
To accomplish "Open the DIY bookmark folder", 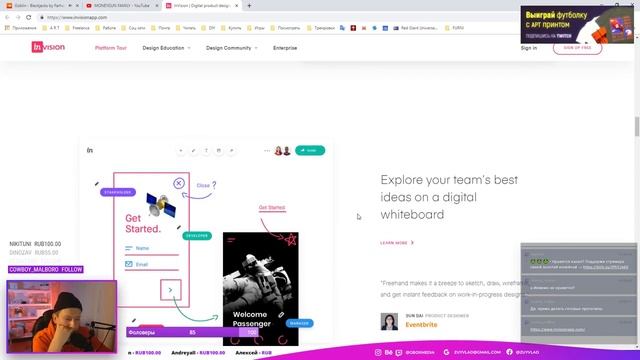I will tap(208, 28).
